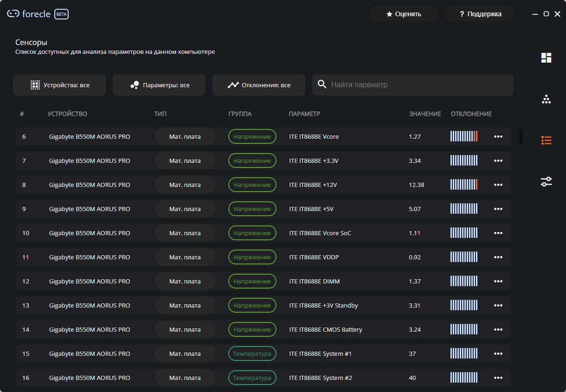The image size is (566, 392).
Task: Sort by the ЗНАЧЕНИЕ column header
Action: point(425,114)
